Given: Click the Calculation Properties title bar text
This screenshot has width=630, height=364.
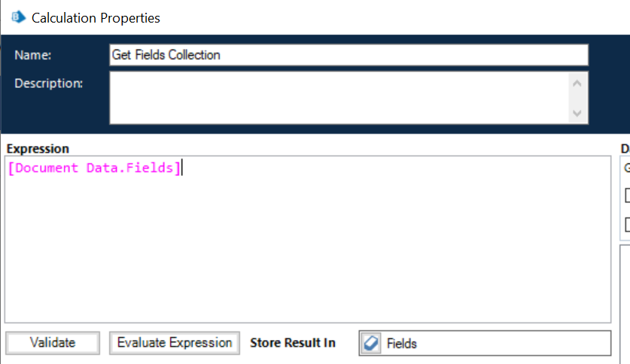Looking at the screenshot, I should [96, 17].
